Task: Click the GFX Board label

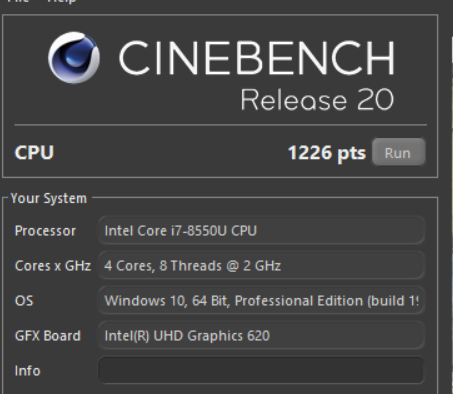Action: [x=48, y=336]
